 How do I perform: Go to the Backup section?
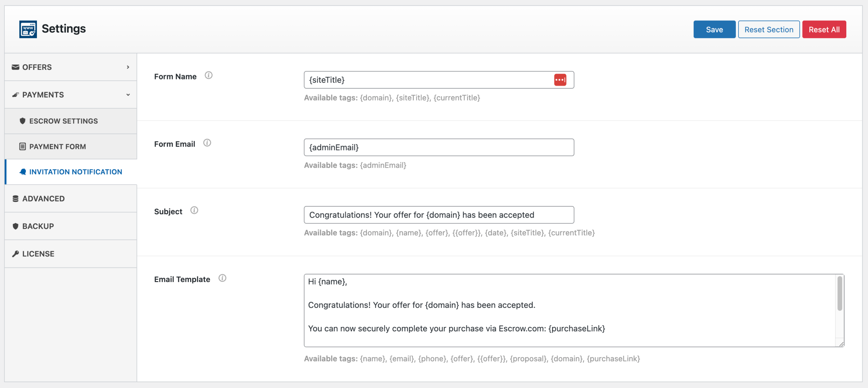tap(38, 226)
